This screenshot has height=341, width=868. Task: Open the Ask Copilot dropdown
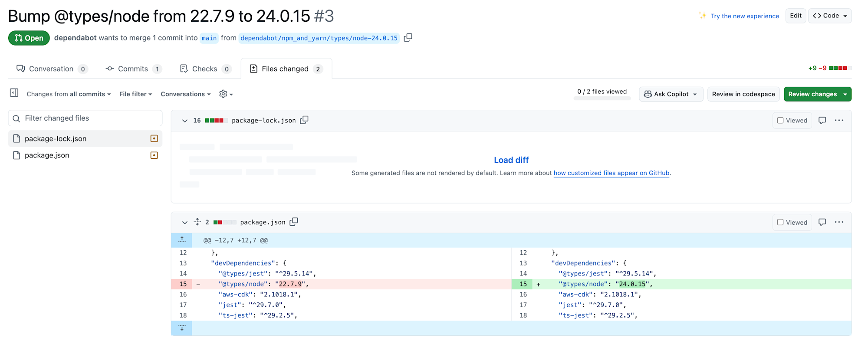[671, 94]
